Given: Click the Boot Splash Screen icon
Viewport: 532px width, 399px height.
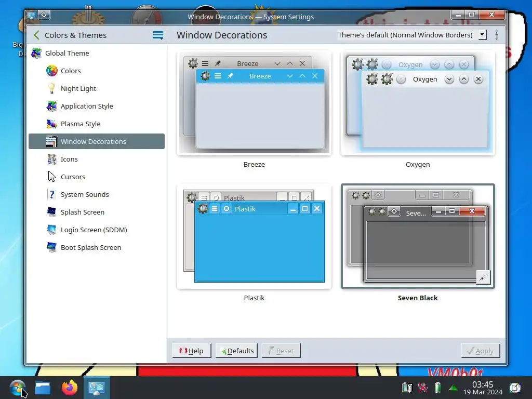Looking at the screenshot, I should coord(51,247).
